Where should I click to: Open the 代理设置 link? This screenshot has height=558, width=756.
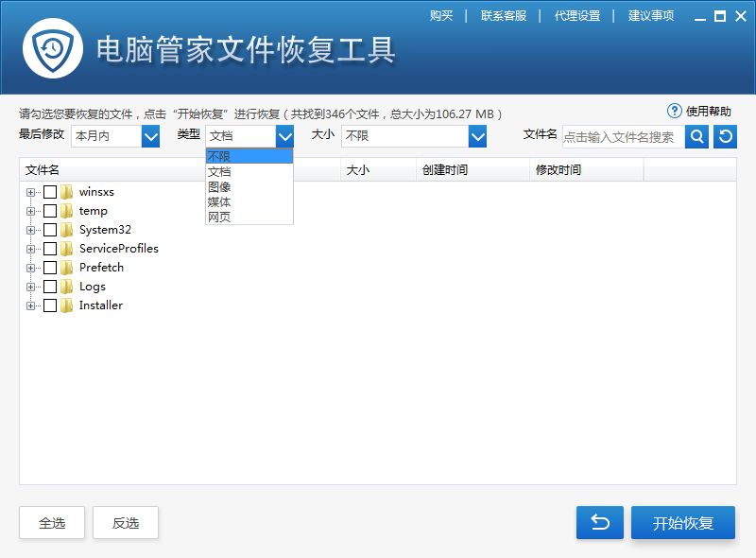click(x=577, y=16)
